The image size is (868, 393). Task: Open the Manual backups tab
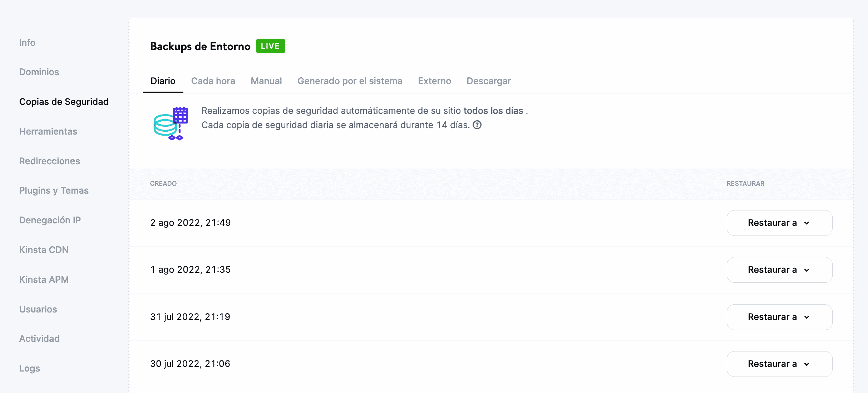click(266, 81)
